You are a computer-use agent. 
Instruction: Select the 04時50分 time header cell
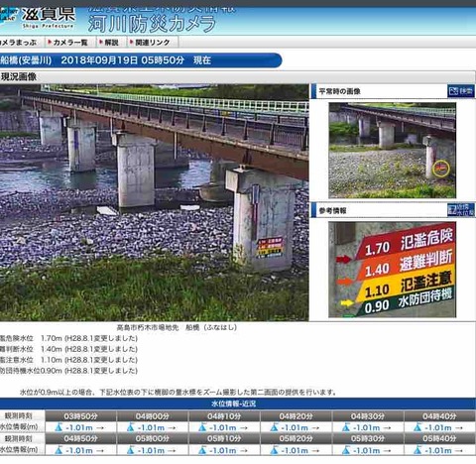coord(80,438)
